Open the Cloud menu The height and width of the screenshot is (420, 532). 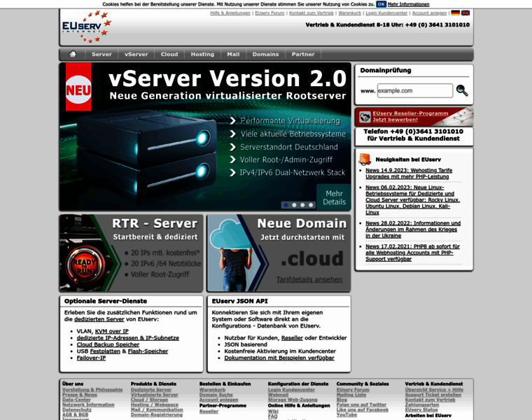coord(169,55)
